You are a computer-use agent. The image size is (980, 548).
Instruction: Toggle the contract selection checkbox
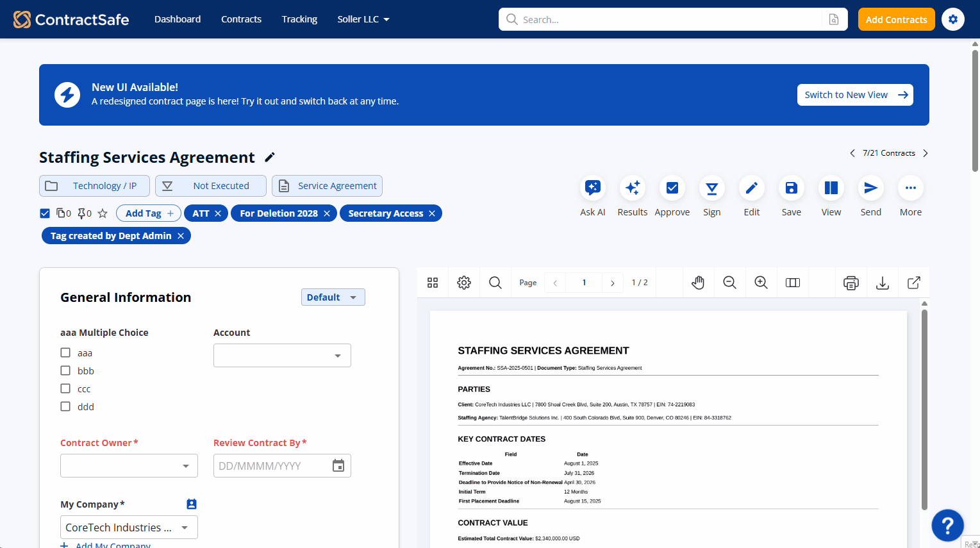45,213
